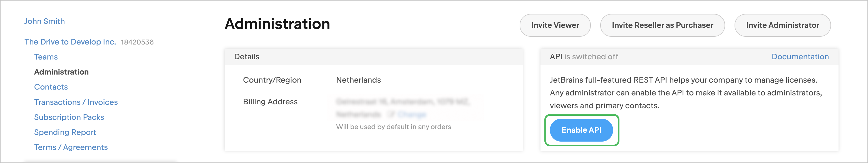
Task: Open the Administration section
Action: click(61, 72)
